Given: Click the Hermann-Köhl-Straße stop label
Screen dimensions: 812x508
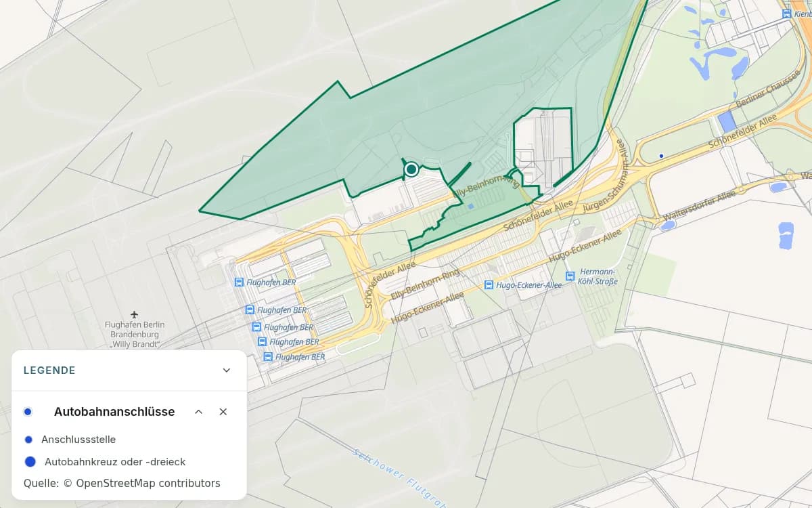Looking at the screenshot, I should click(599, 276).
